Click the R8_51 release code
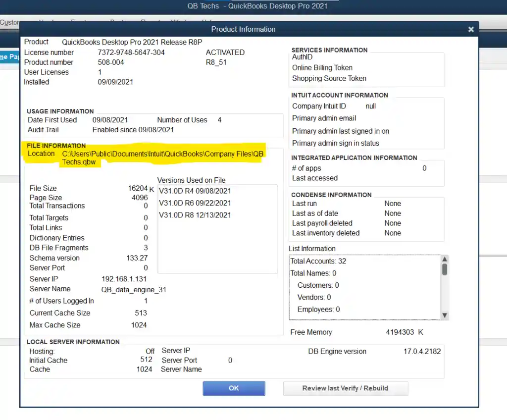Viewport: 507px width, 420px height. [216, 62]
